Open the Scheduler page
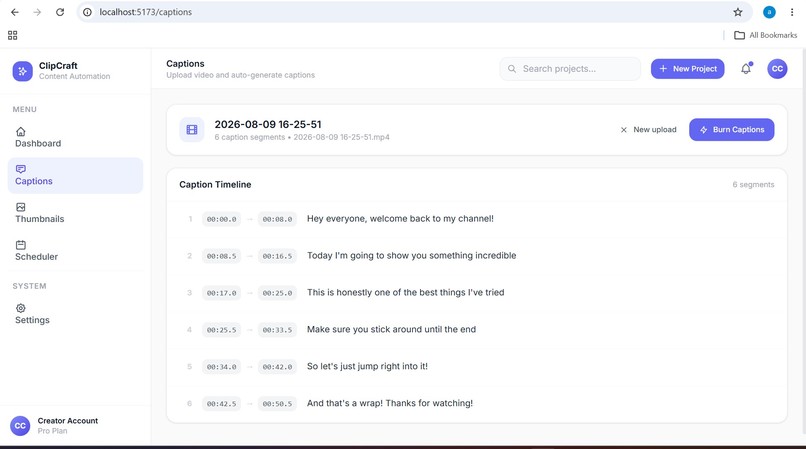This screenshot has width=806, height=449. 75,251
